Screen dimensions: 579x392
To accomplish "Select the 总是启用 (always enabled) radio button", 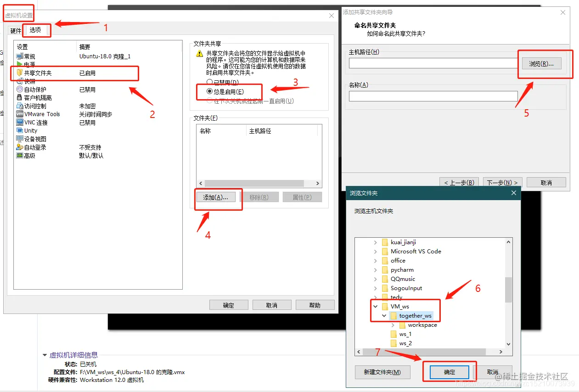I will tap(209, 92).
